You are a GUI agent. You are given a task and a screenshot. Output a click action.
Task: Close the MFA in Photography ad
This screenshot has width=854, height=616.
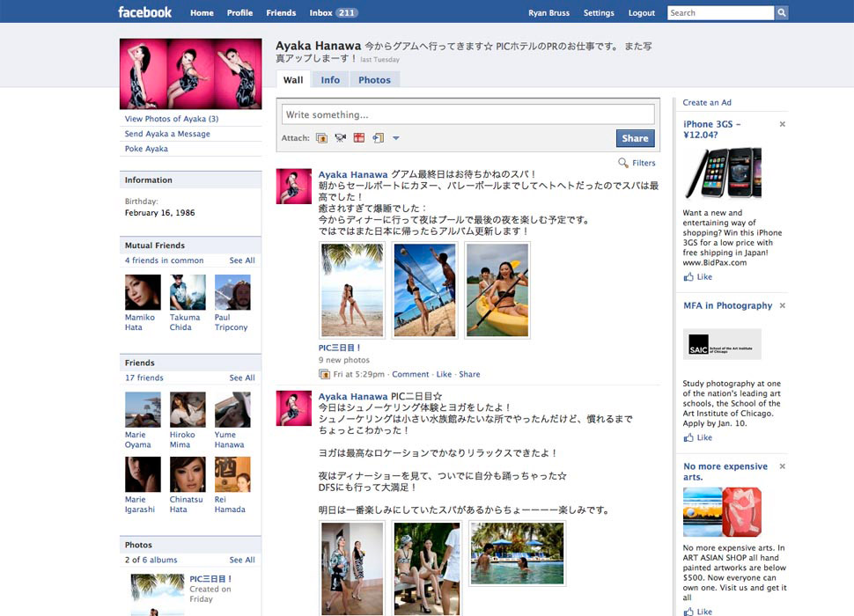[782, 305]
